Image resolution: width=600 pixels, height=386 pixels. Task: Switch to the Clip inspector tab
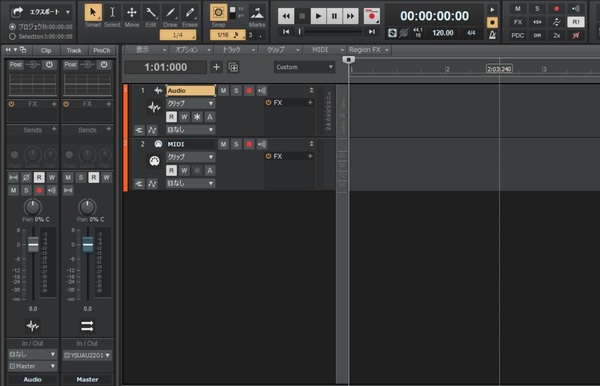[x=46, y=50]
